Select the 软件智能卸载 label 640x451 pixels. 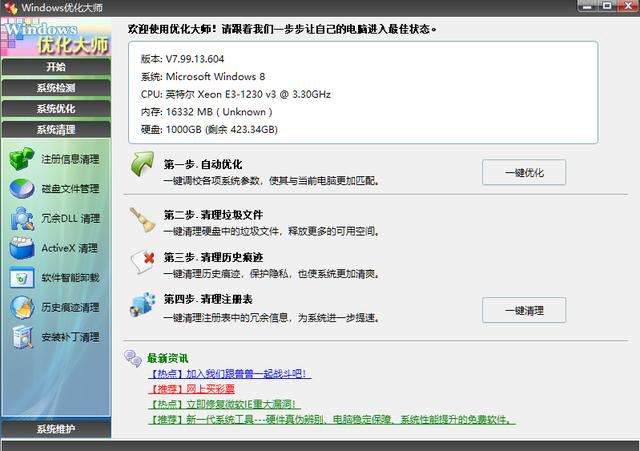(x=70, y=278)
